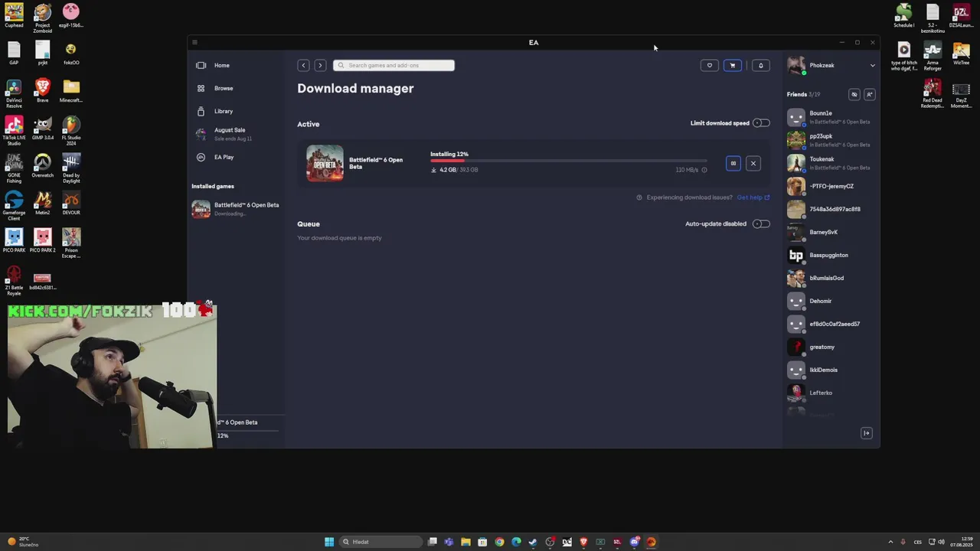The width and height of the screenshot is (980, 551).
Task: Open the wishlist heart icon
Action: (x=710, y=66)
